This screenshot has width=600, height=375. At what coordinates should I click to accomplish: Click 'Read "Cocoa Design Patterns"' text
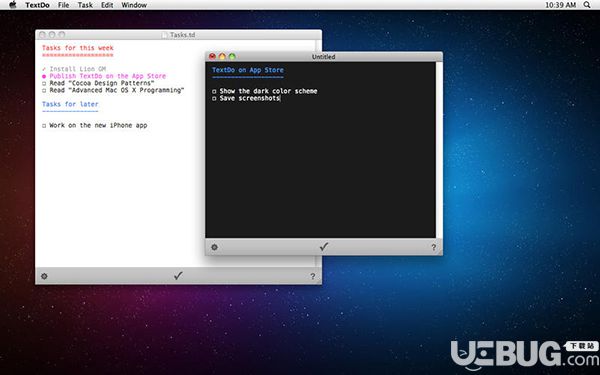(102, 83)
